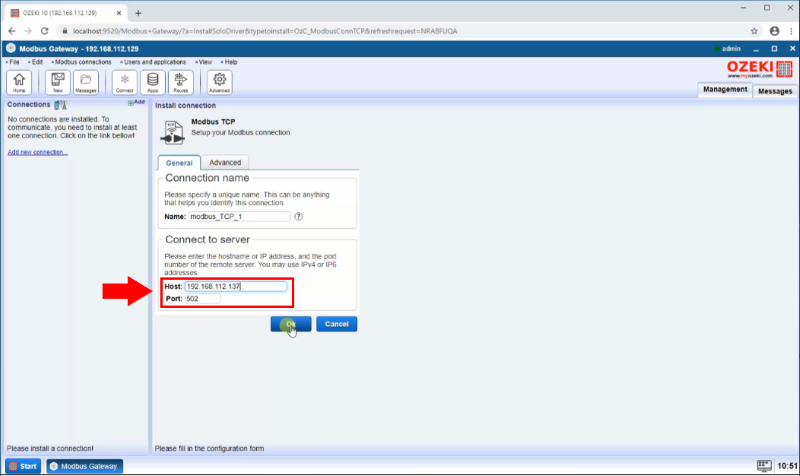Open the Home toolbar icon
The height and width of the screenshot is (476, 800).
pyautogui.click(x=19, y=82)
